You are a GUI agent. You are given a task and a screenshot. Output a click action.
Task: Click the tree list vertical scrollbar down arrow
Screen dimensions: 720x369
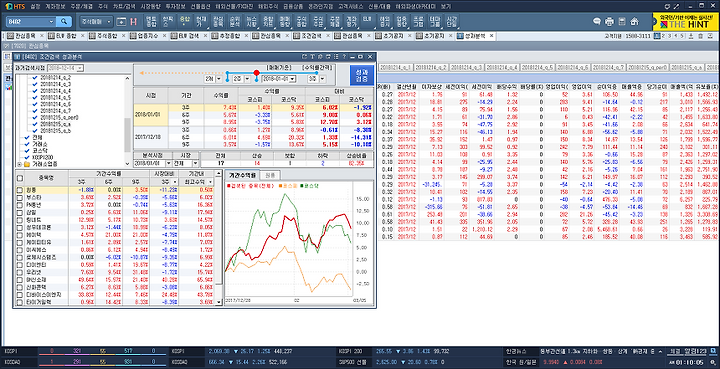click(x=128, y=164)
